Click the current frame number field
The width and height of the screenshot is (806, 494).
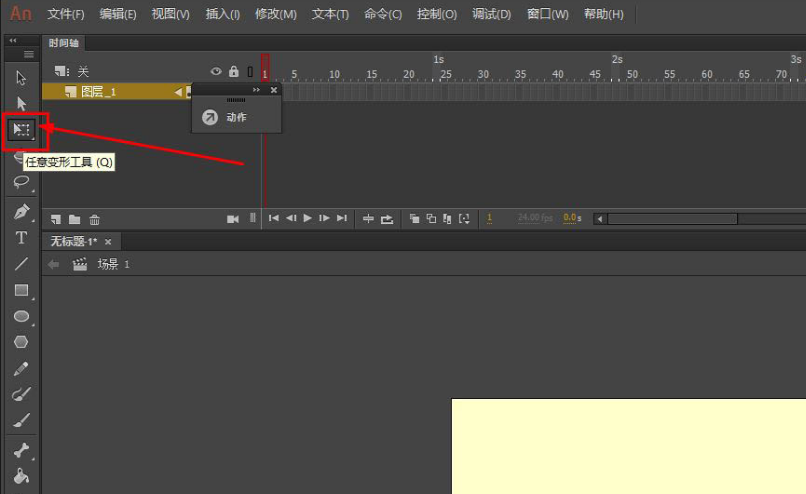click(489, 218)
